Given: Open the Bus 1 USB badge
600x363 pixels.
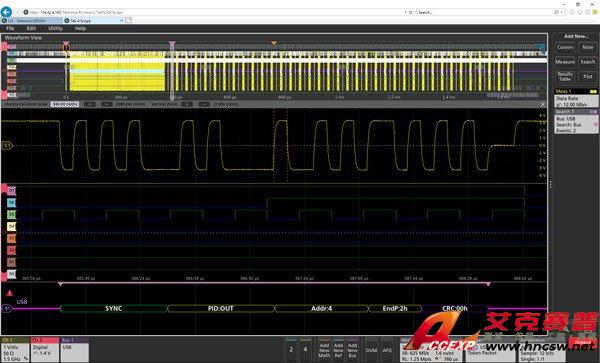Looking at the screenshot, I should coord(74,350).
